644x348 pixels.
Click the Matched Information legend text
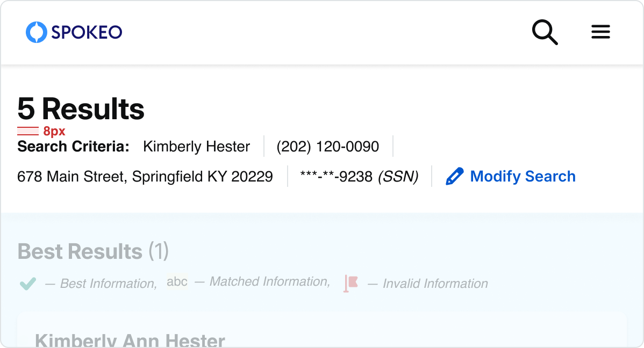[x=269, y=282]
